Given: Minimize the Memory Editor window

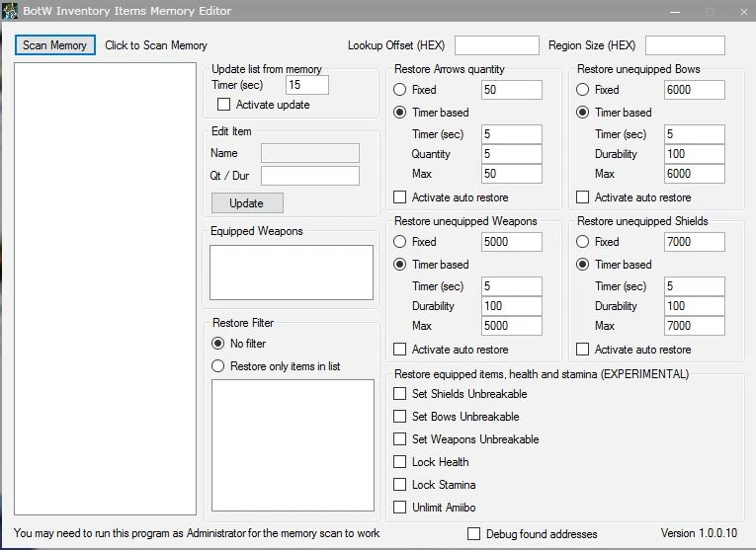Looking at the screenshot, I should (675, 11).
